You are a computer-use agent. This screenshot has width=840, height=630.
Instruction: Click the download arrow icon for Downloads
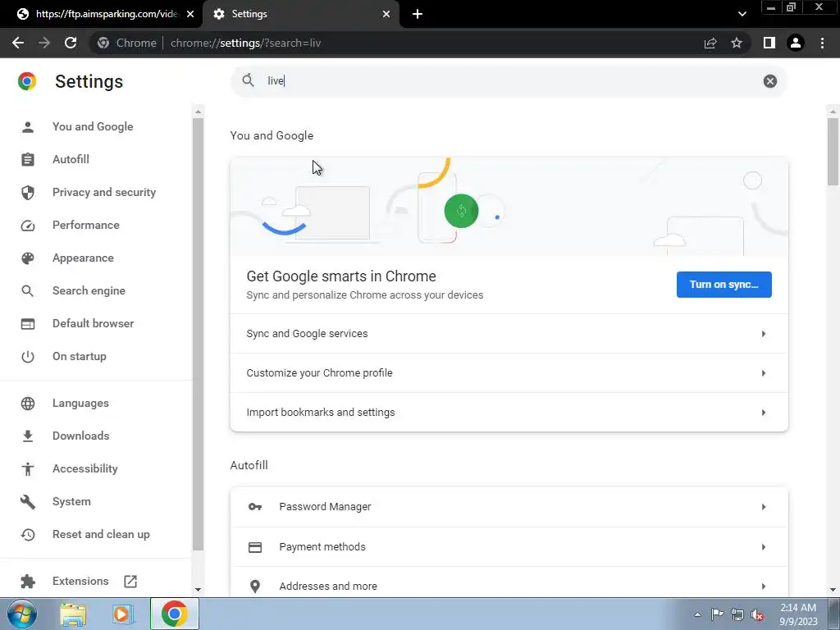coord(28,436)
